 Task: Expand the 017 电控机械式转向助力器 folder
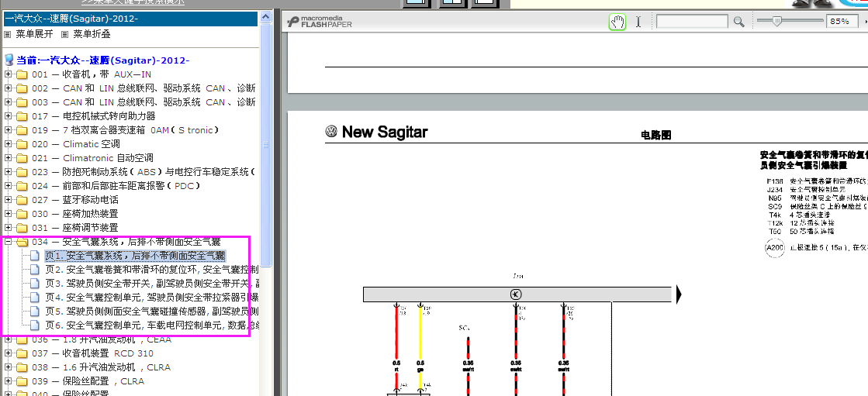pos(8,116)
